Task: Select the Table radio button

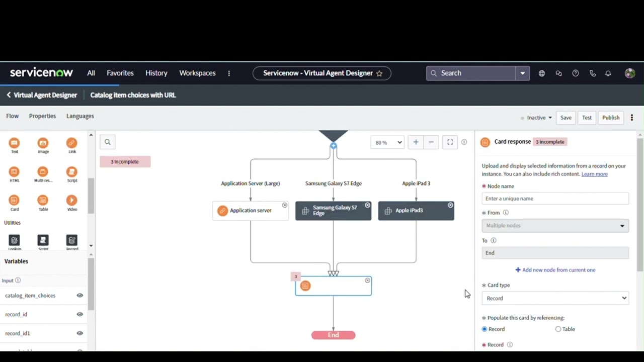Action: [558, 329]
